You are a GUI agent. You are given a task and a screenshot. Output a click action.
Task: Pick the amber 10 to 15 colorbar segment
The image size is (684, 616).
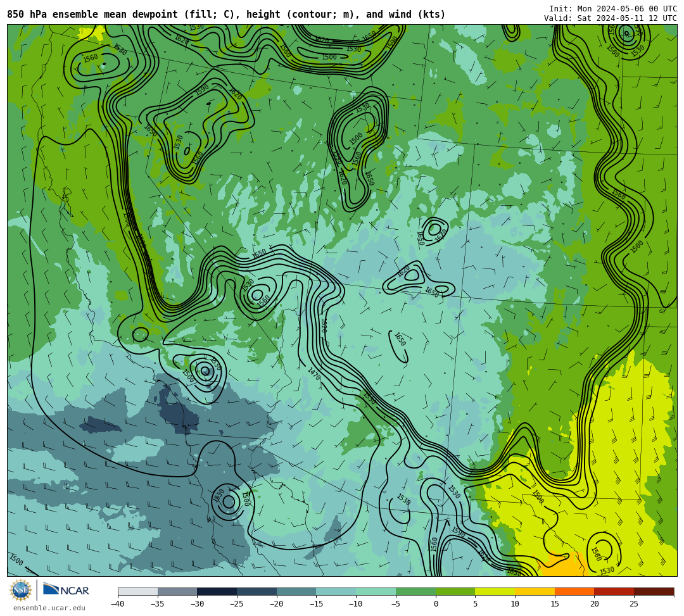point(535,591)
